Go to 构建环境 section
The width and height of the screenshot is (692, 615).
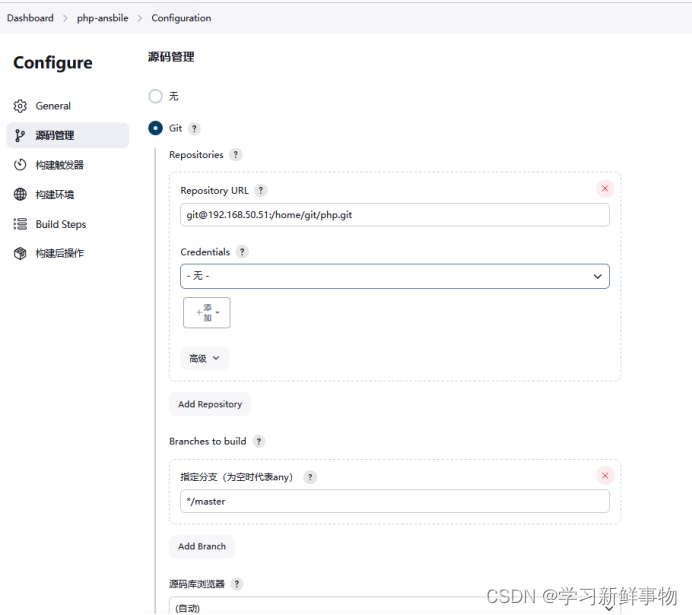68,194
